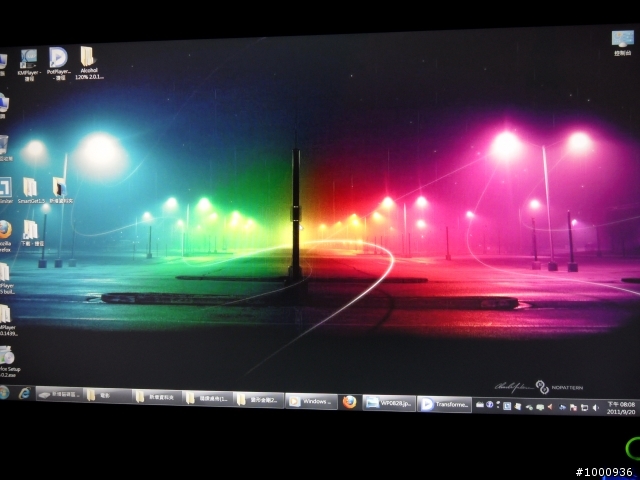The image size is (640, 480).
Task: Launch Mozilla Firefox from the desktop icon
Action: pyautogui.click(x=5, y=236)
